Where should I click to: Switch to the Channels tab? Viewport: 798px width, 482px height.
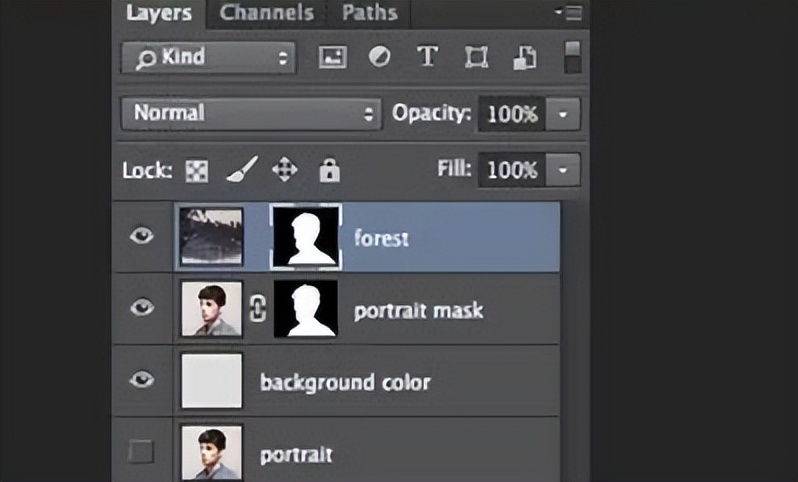266,13
